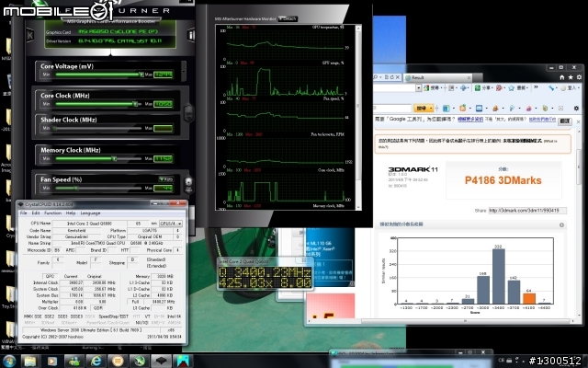
Task: Click the orange bar in score chart
Action: [529, 298]
